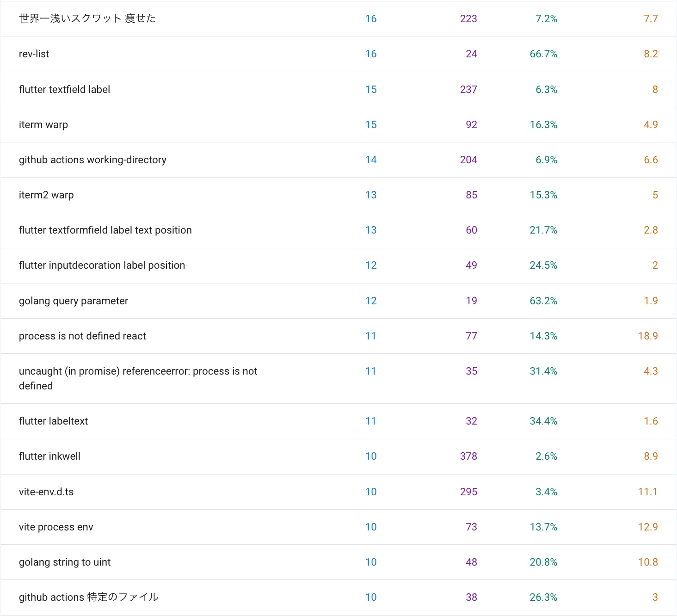Viewport: 677px width, 616px height.
Task: Open the flutter labeltext query row
Action: (53, 421)
